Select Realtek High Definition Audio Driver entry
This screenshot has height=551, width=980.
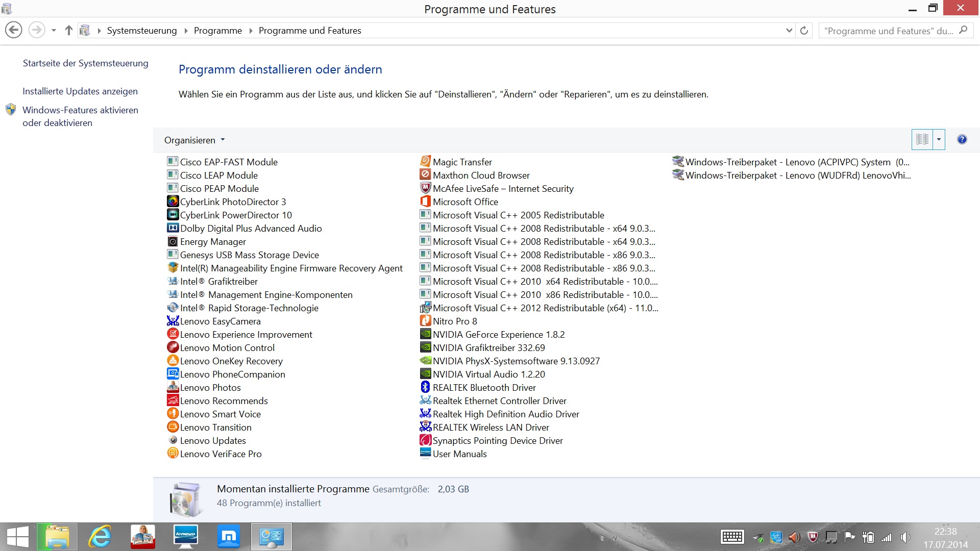point(500,414)
